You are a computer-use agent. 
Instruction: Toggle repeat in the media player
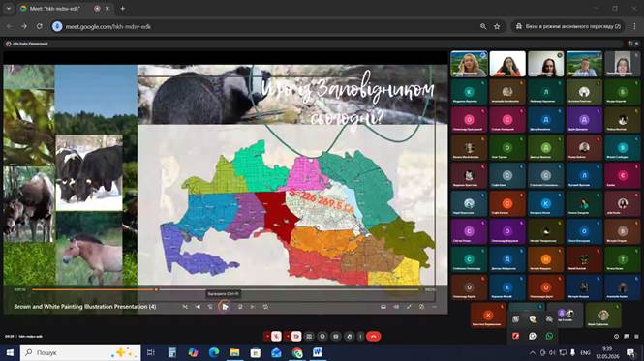265,307
